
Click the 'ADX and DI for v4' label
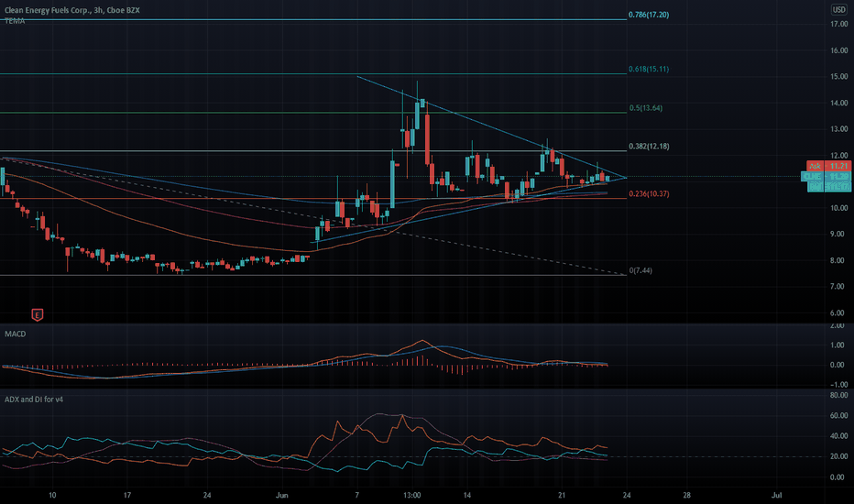point(34,400)
